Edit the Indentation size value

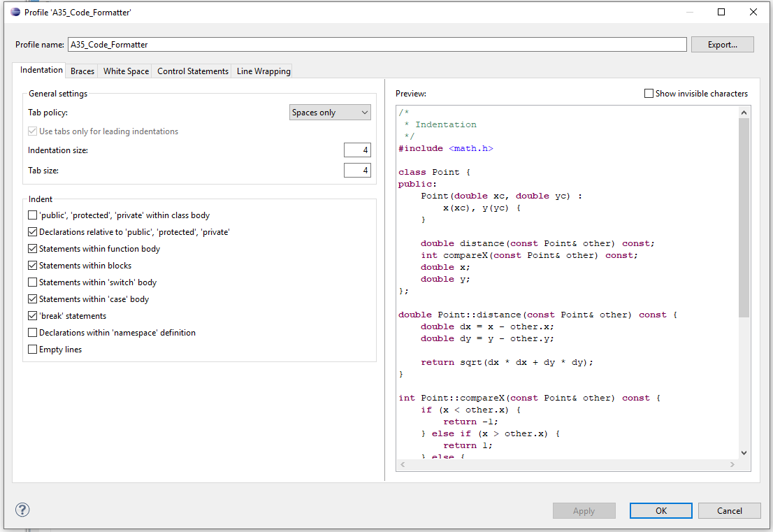(357, 150)
